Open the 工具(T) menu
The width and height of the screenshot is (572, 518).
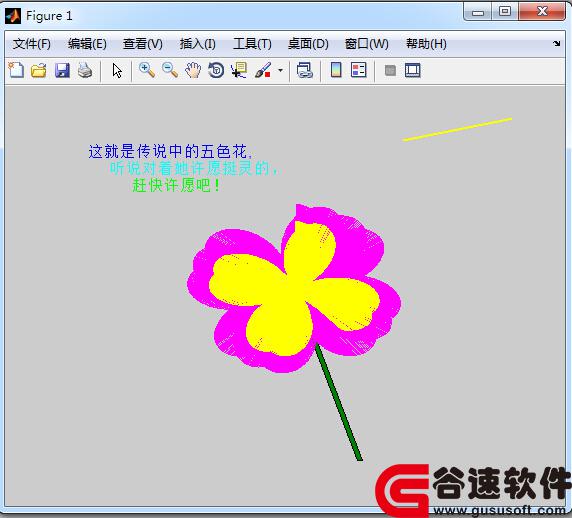click(x=252, y=44)
